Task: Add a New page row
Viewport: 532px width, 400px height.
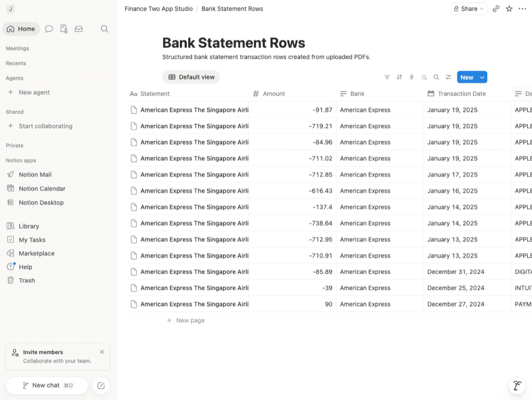Action: click(186, 320)
